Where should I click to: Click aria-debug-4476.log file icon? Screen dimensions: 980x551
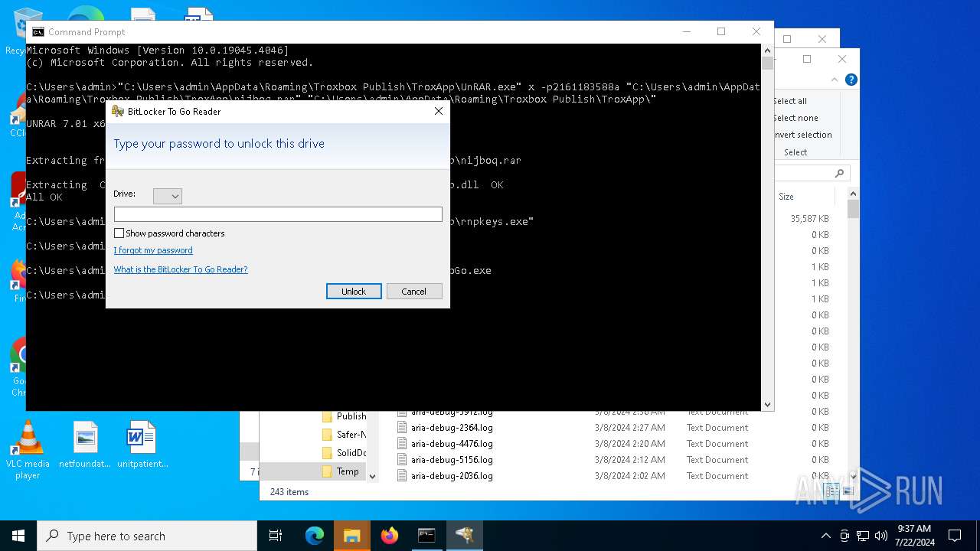tap(402, 444)
